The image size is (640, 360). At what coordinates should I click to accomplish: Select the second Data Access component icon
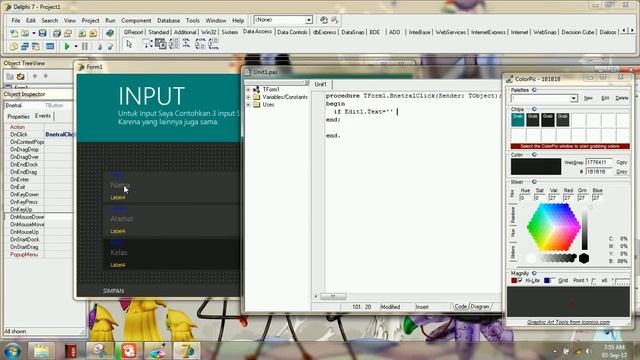click(x=160, y=44)
